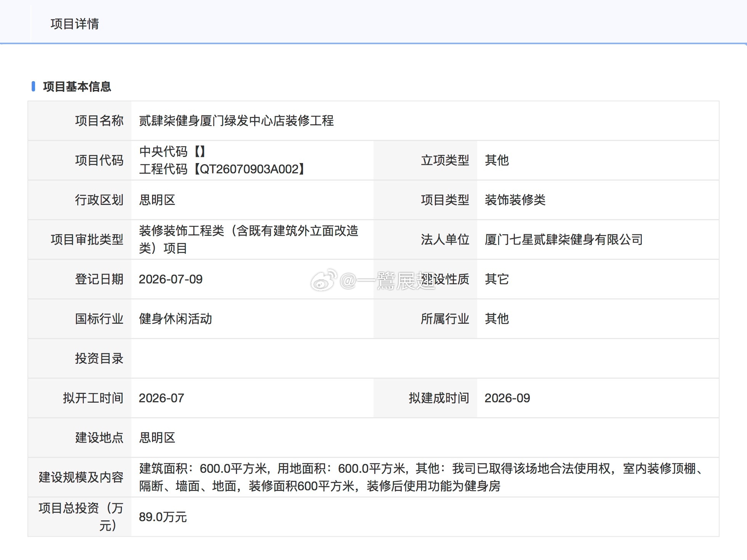Select 厦门七星贰肆柒健身有限公司 company name

(x=564, y=240)
